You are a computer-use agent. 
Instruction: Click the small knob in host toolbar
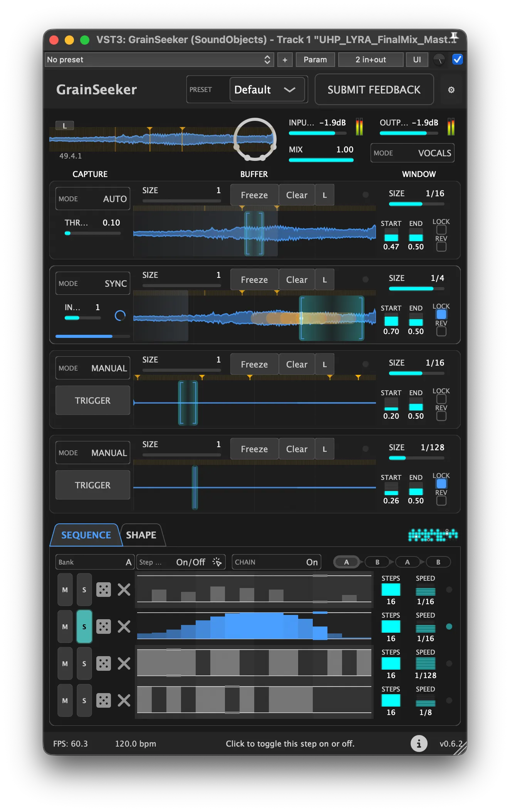click(440, 60)
